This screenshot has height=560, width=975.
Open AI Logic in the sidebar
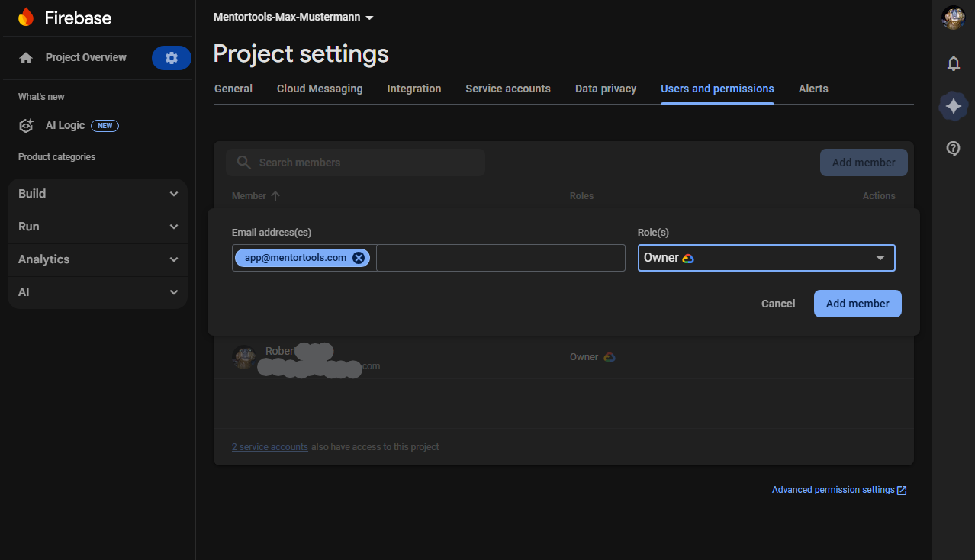[65, 126]
